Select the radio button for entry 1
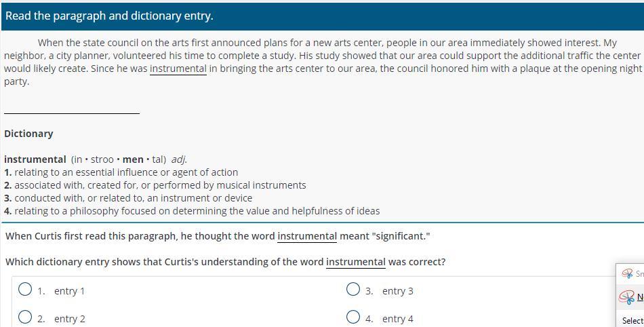This screenshot has width=644, height=327. click(x=25, y=289)
